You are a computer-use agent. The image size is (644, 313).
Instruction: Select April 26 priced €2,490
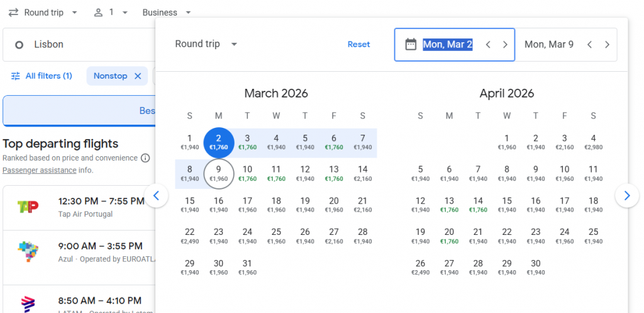420,268
